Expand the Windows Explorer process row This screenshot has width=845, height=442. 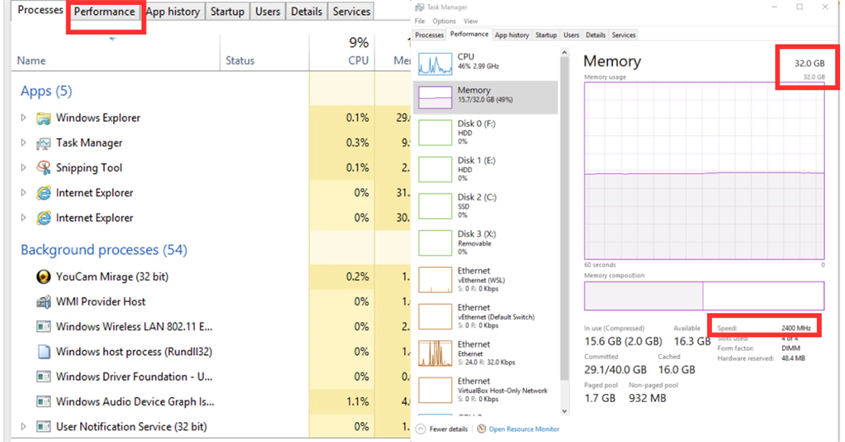(x=24, y=118)
